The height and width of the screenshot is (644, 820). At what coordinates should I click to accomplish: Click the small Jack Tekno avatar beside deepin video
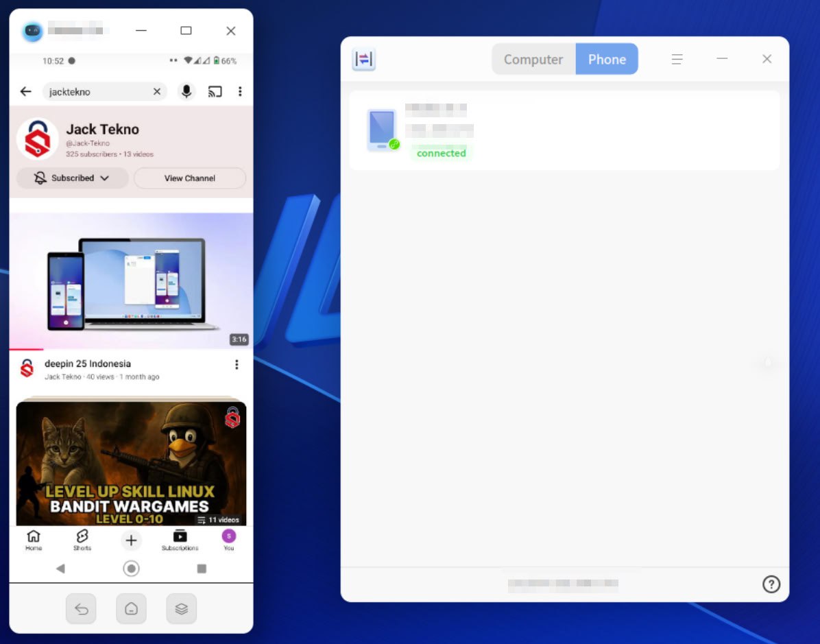click(27, 368)
